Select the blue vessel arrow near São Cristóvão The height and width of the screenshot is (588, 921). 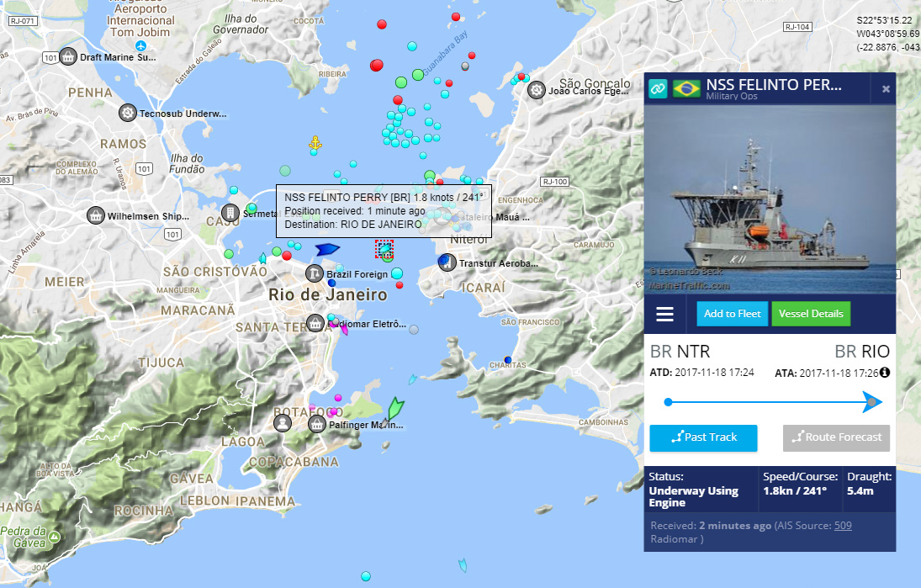pyautogui.click(x=327, y=249)
